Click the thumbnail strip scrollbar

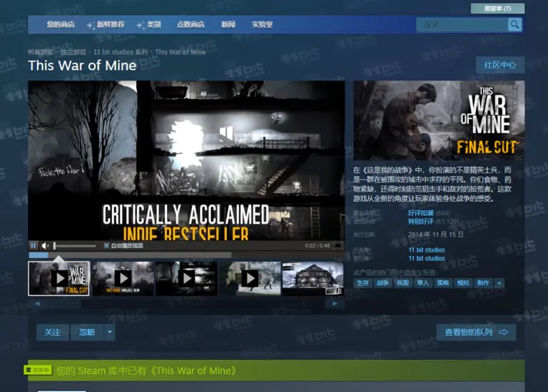coord(186,304)
